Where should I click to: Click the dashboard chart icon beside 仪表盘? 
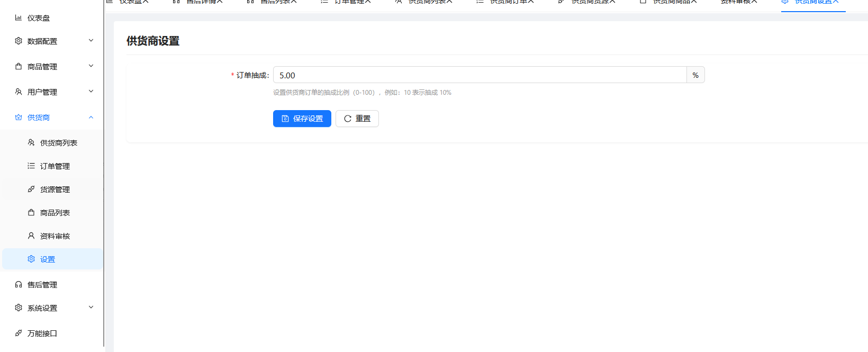(x=19, y=18)
